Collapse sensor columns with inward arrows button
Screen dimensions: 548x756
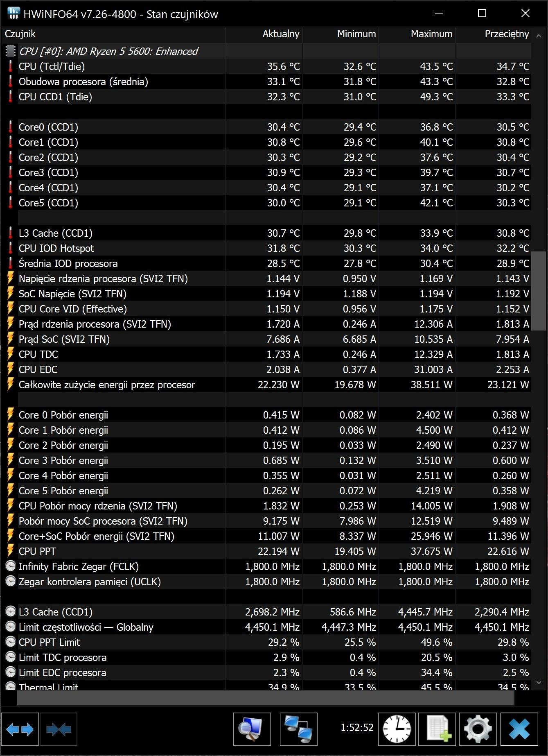point(59,729)
